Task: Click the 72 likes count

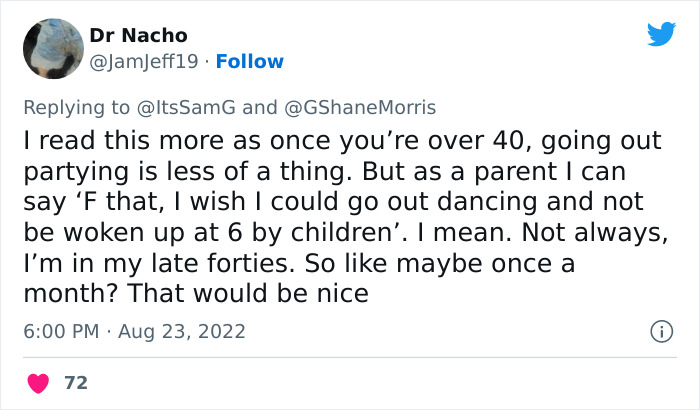Action: 75,383
